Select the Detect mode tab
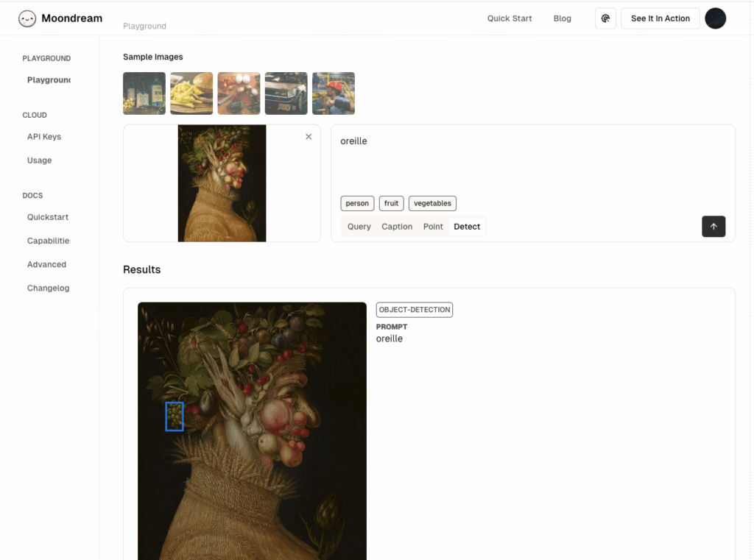This screenshot has width=754, height=560. click(x=467, y=227)
